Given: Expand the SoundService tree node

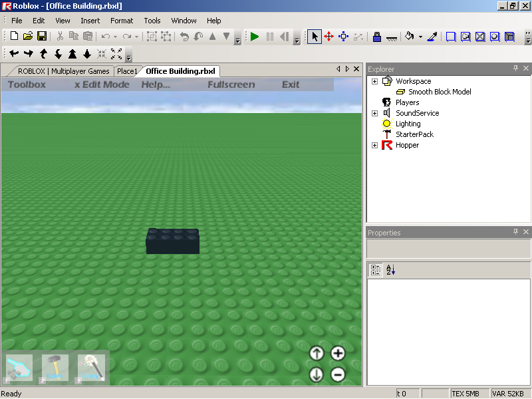Looking at the screenshot, I should [x=374, y=113].
